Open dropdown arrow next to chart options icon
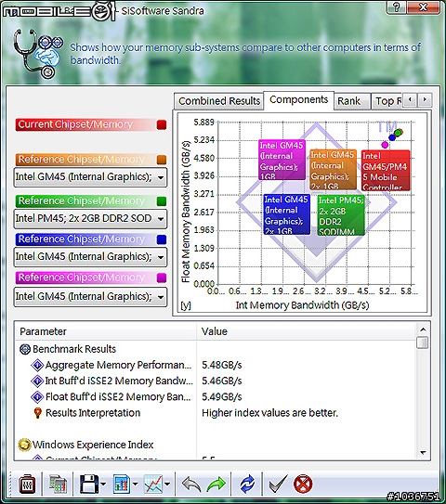The height and width of the screenshot is (504, 446). [x=135, y=485]
